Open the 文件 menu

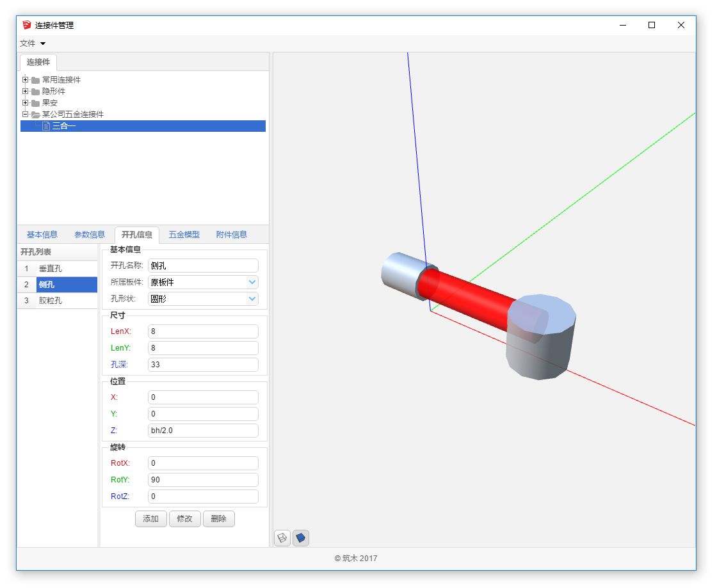[33, 44]
